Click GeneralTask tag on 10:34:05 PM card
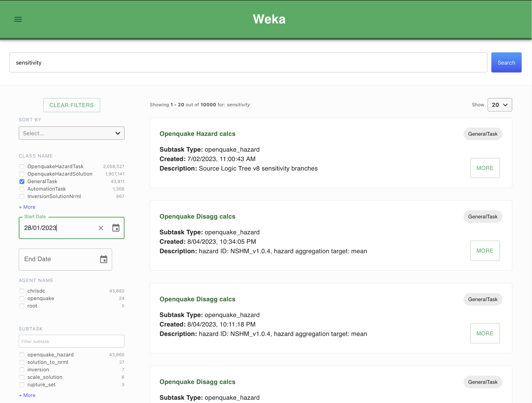This screenshot has height=403, width=532. tap(483, 216)
